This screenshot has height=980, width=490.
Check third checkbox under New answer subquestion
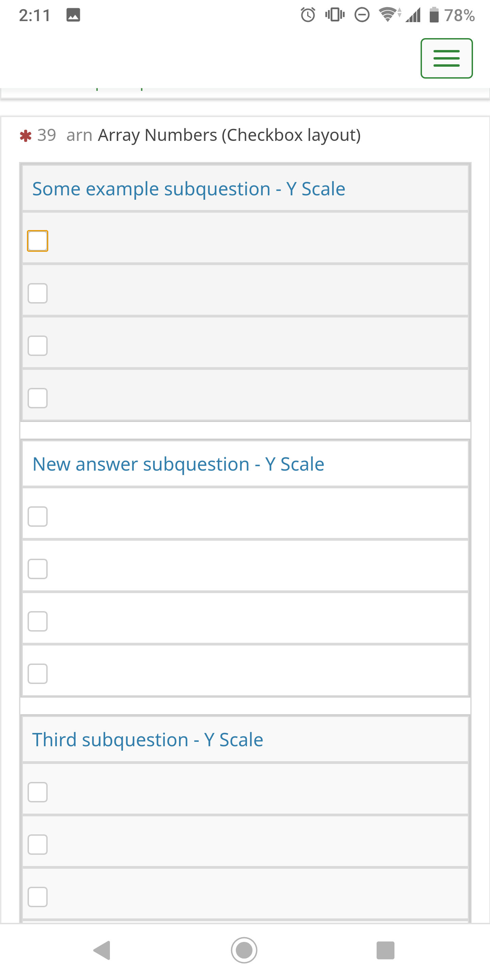[x=38, y=621]
